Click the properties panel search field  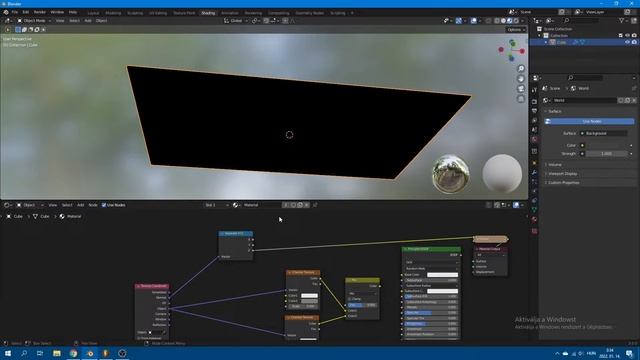click(585, 78)
